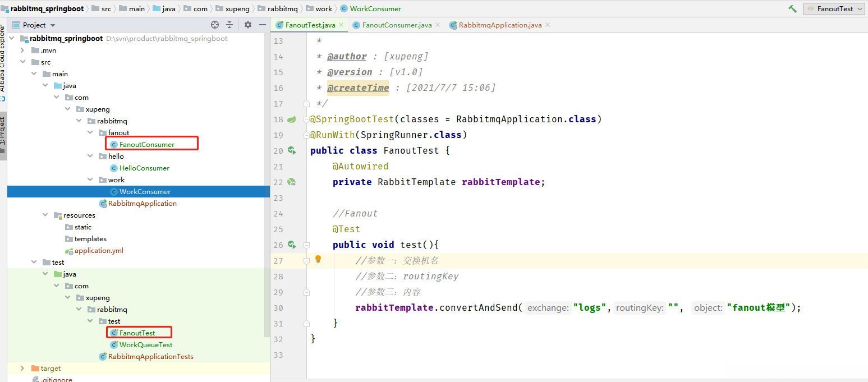Screen dimensions: 868x382
Task: Close the FanoutTest.java editor tab
Action: (341, 25)
